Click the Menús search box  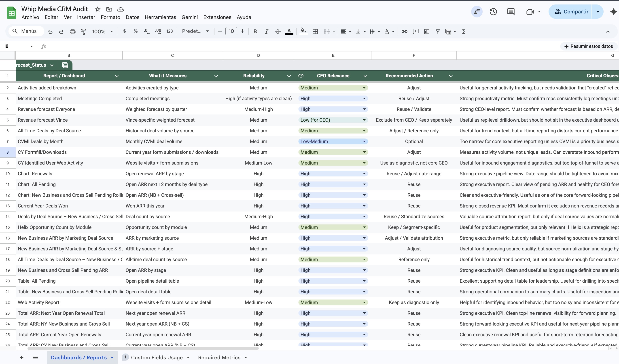[x=26, y=31]
